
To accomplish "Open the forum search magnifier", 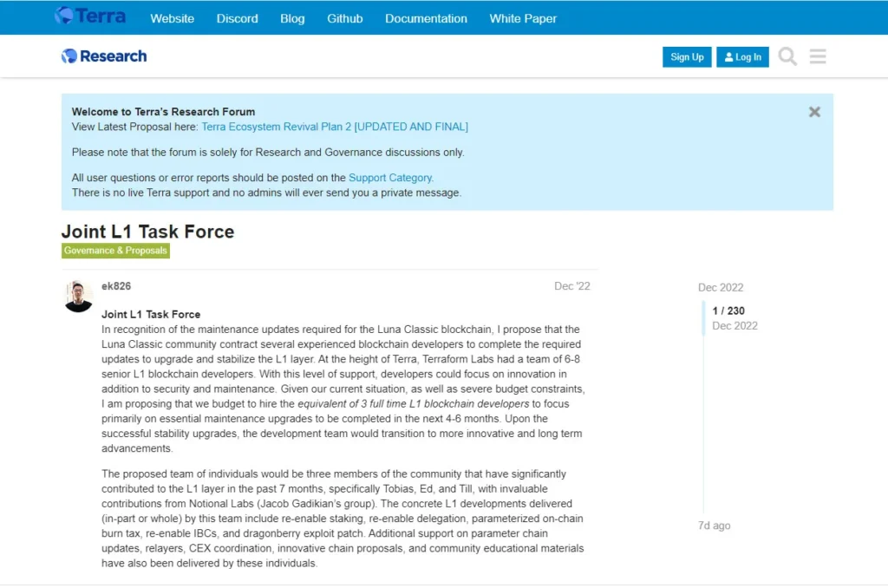I will [x=787, y=56].
